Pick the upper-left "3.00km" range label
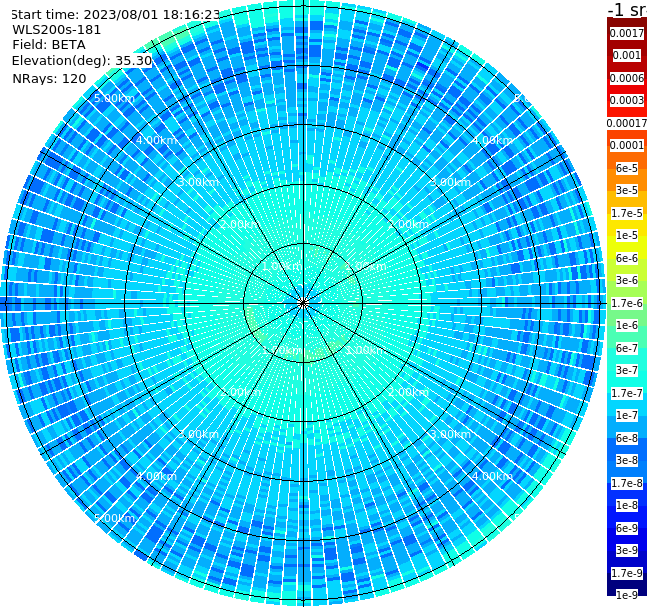The image size is (647, 607). (x=198, y=182)
